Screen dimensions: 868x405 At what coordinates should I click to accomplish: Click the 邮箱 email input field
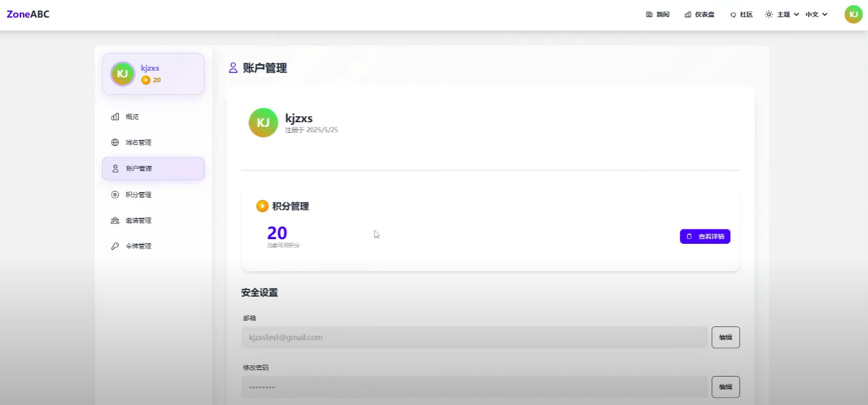474,338
